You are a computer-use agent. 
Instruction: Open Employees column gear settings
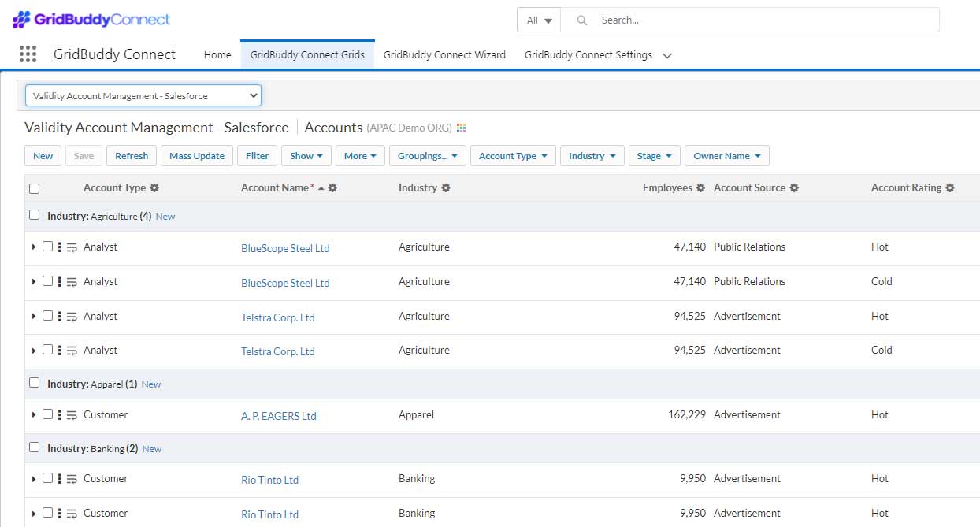[700, 188]
